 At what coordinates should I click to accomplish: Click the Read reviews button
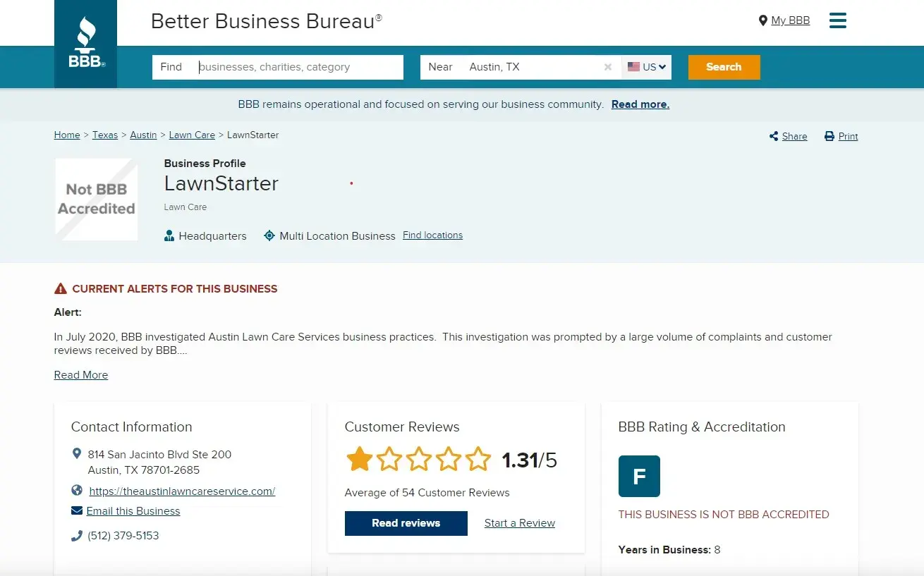click(406, 523)
